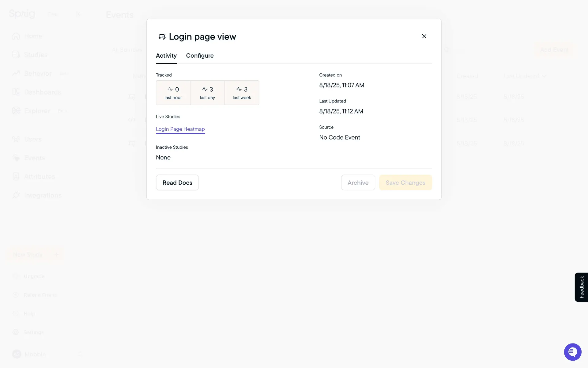The width and height of the screenshot is (588, 368).
Task: Archive this event
Action: pos(358,182)
